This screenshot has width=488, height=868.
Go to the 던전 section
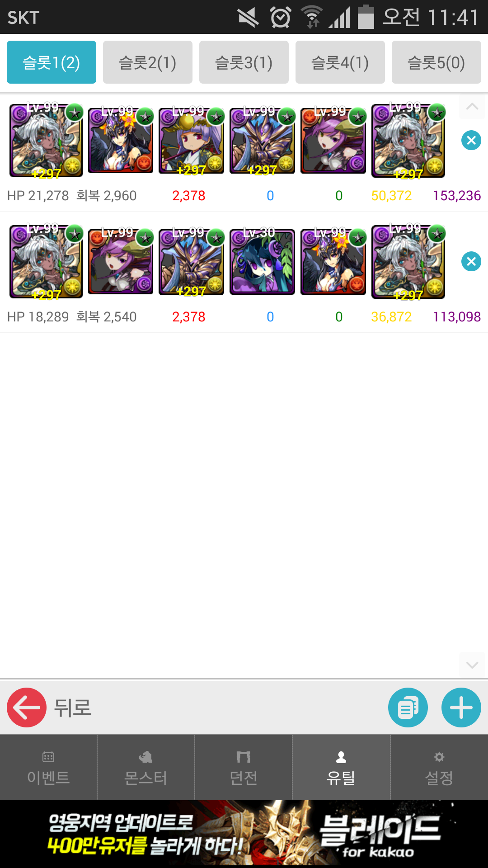click(244, 768)
